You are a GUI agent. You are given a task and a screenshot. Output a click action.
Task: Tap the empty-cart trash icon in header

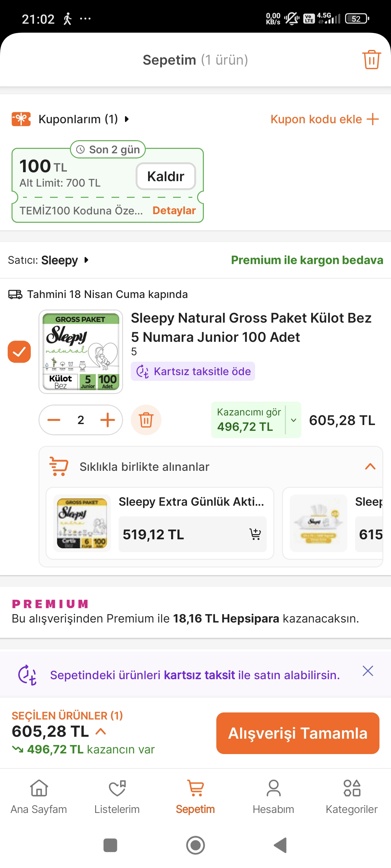click(x=371, y=60)
